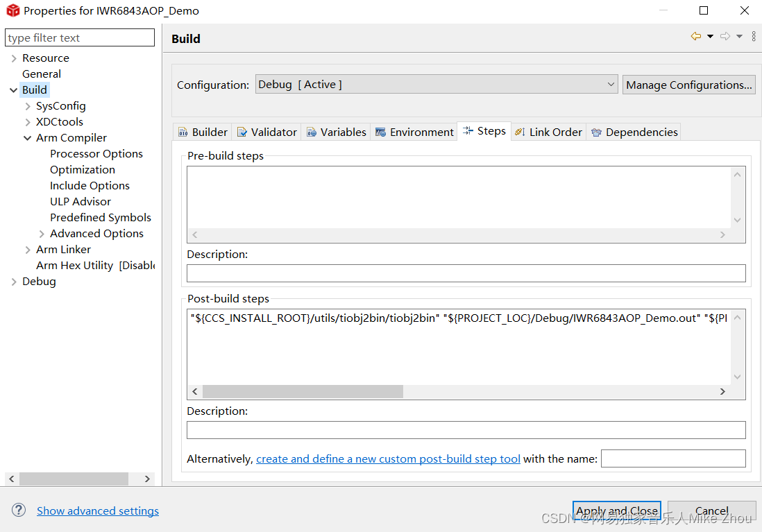Click tree panel scroll right arrow
This screenshot has width=762, height=532.
147,479
